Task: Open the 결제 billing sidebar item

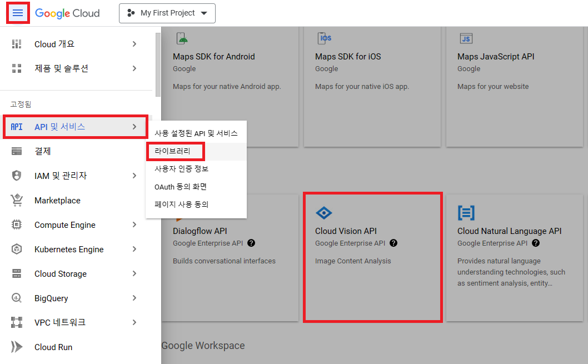Action: point(43,151)
